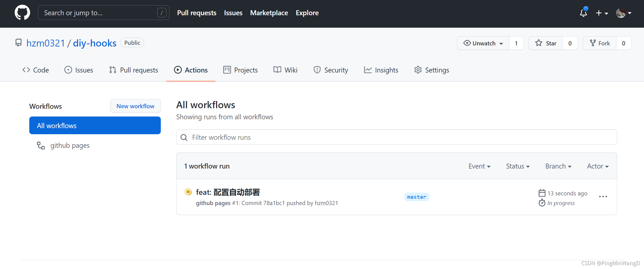Fork the repository
This screenshot has width=644, height=269.
click(x=600, y=43)
